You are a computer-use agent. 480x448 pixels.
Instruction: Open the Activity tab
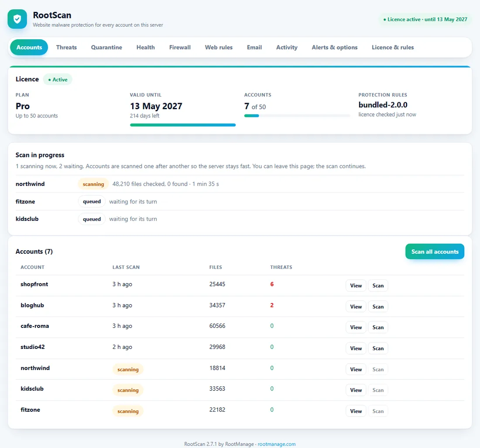coord(287,48)
